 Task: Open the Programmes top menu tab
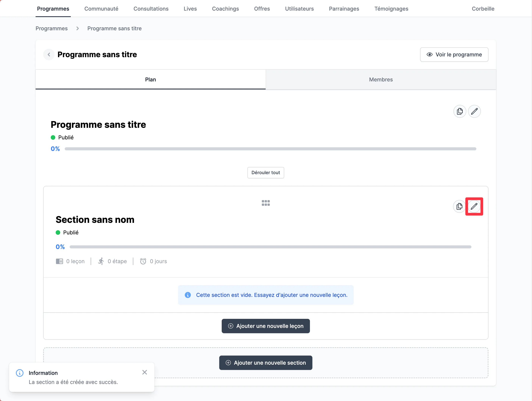click(53, 9)
